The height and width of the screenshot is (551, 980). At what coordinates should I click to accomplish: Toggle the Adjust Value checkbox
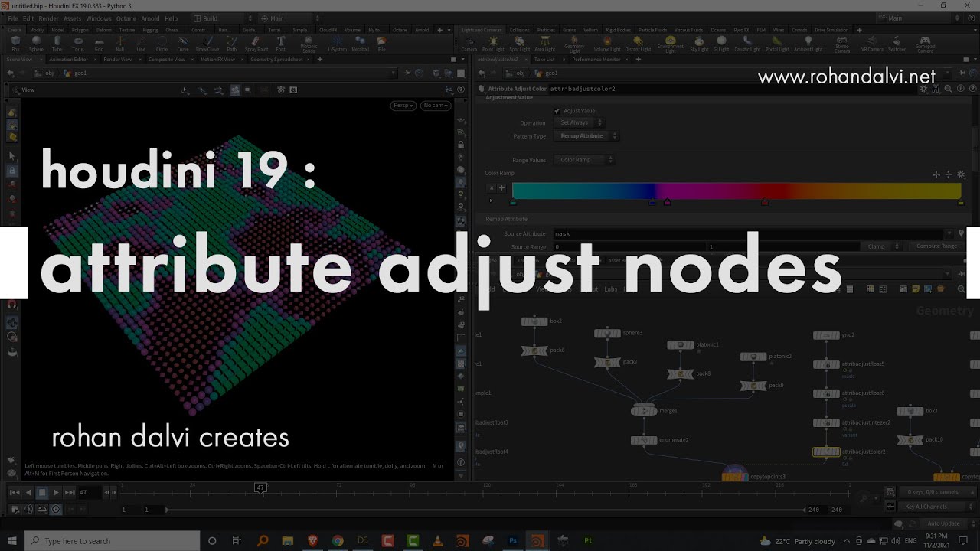(x=557, y=111)
